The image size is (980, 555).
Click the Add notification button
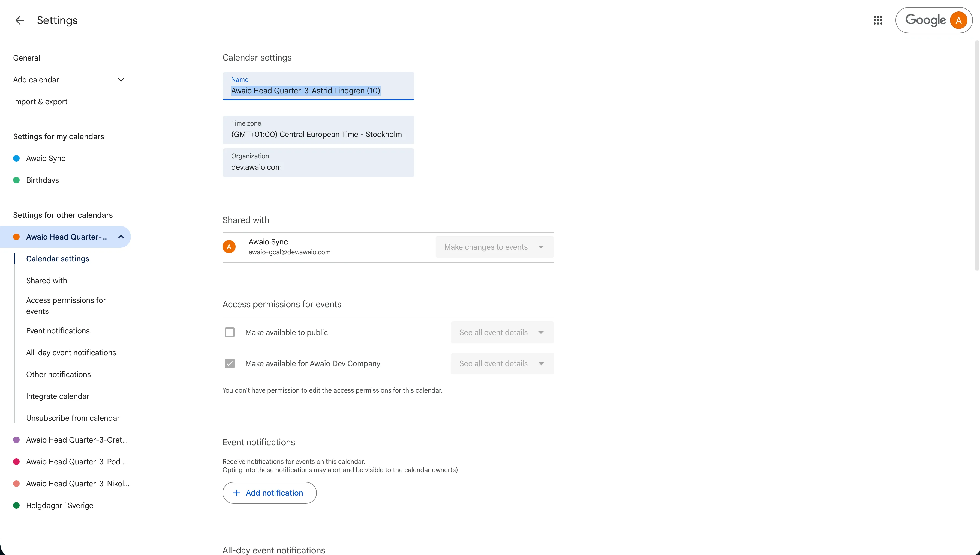click(269, 493)
